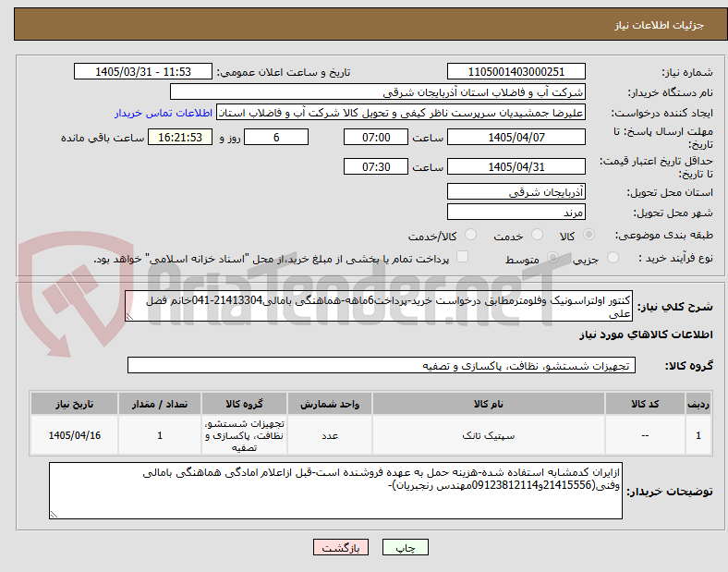
Task: Click the validity time field 07:30
Action: pos(376,166)
